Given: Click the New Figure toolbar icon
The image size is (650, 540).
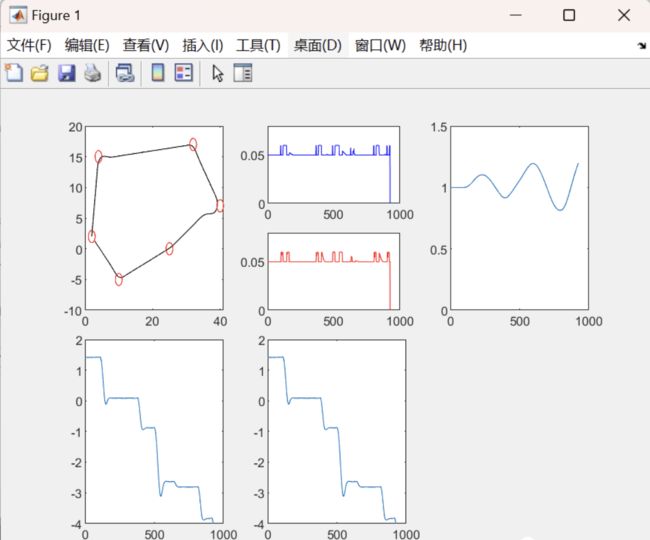Looking at the screenshot, I should click(14, 73).
